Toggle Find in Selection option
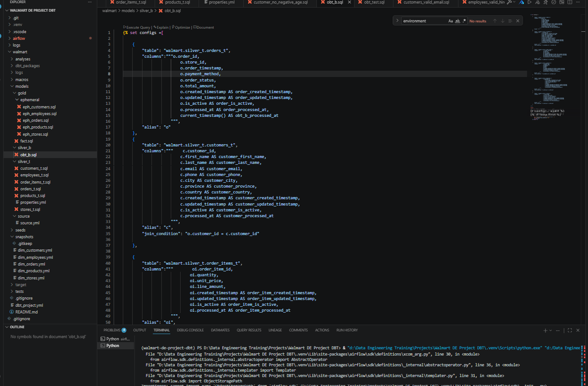 (x=510, y=21)
